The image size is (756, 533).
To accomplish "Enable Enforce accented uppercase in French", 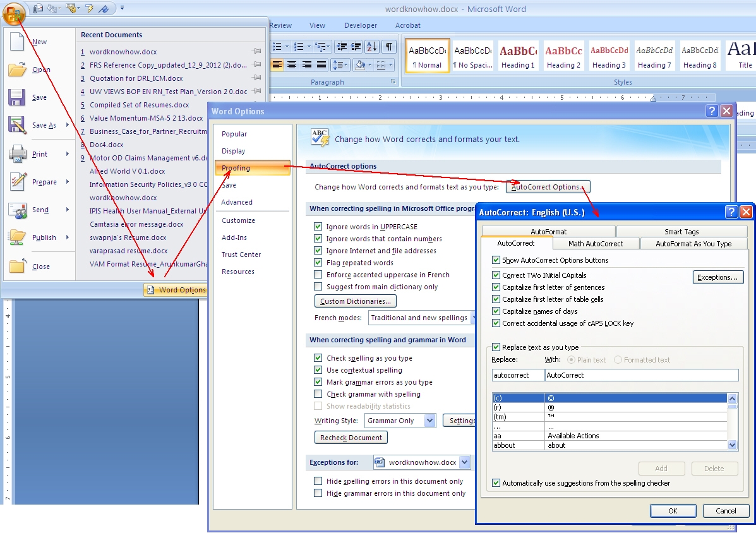I will (x=318, y=275).
